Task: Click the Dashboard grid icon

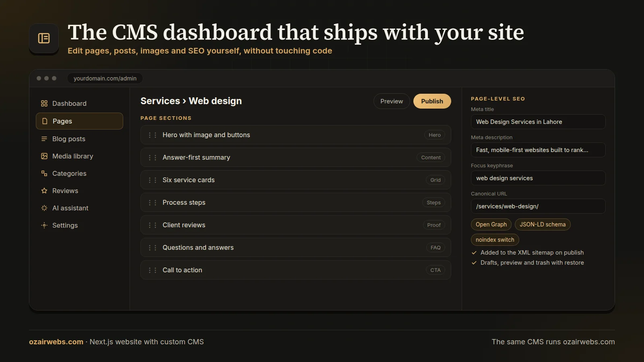Action: [44, 103]
